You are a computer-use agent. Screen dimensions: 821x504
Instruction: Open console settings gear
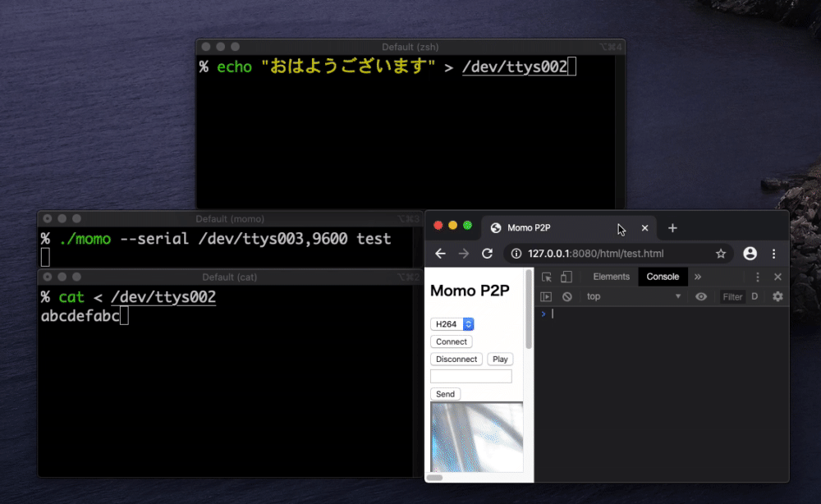coord(777,296)
